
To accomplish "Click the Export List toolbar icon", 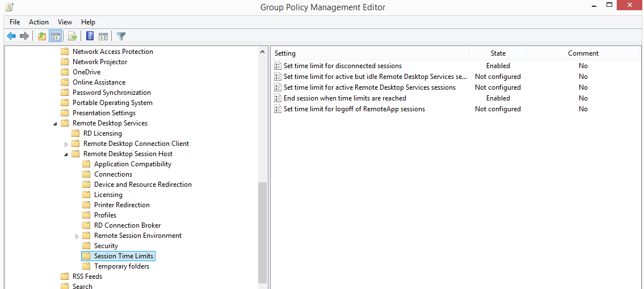I will tap(73, 36).
